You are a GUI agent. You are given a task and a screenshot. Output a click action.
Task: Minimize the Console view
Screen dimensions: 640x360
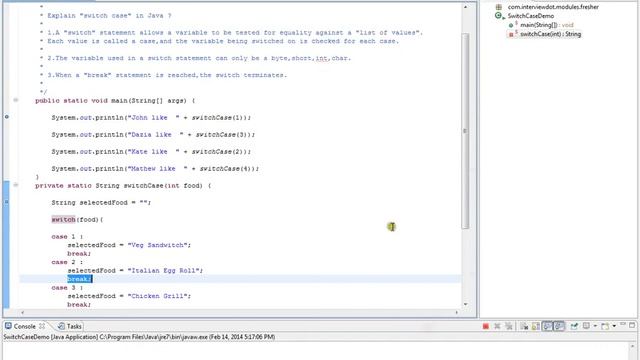(623, 324)
